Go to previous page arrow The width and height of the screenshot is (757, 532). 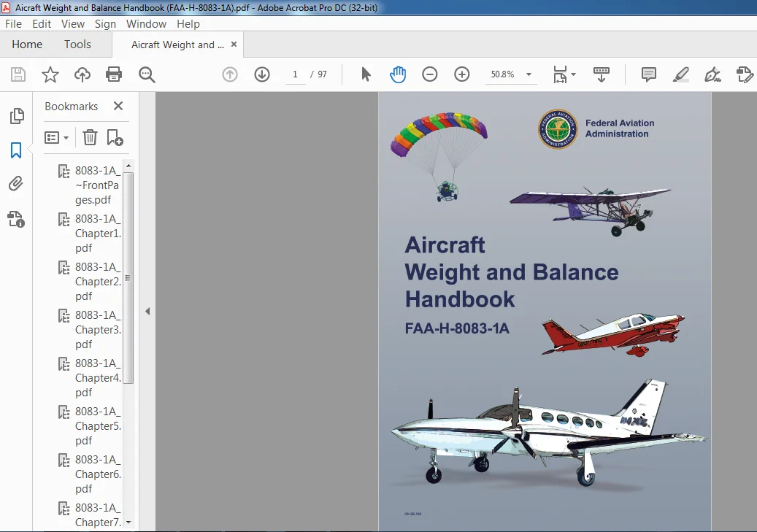[230, 74]
